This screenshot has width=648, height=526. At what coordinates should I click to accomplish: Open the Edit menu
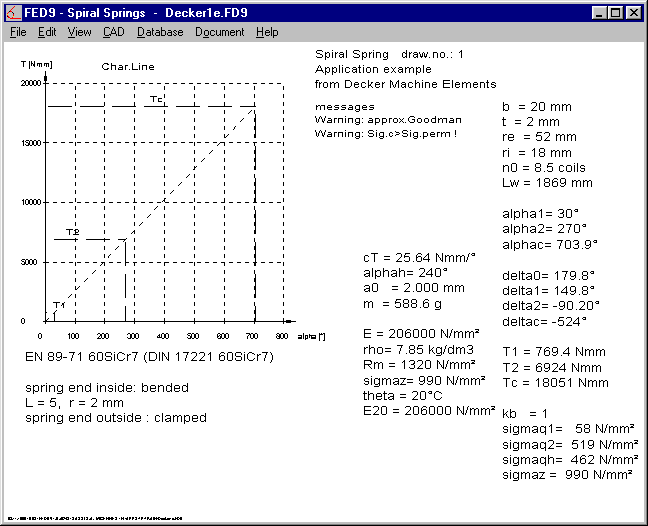(47, 32)
